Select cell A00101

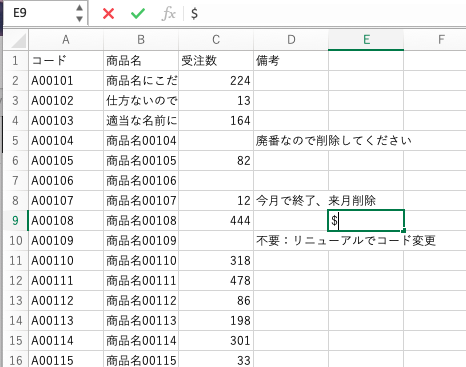(66, 81)
